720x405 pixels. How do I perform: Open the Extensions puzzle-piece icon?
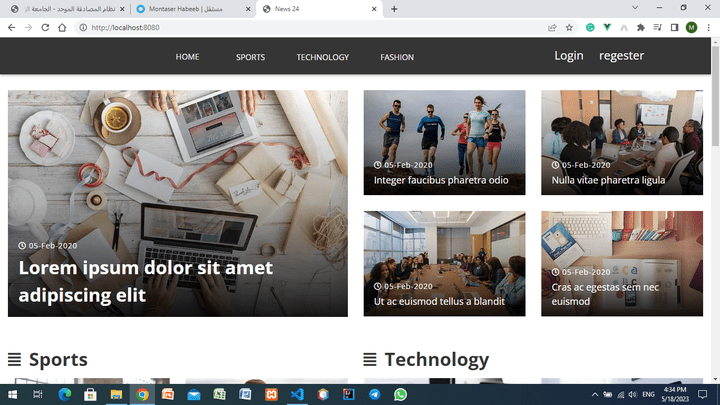(x=641, y=28)
